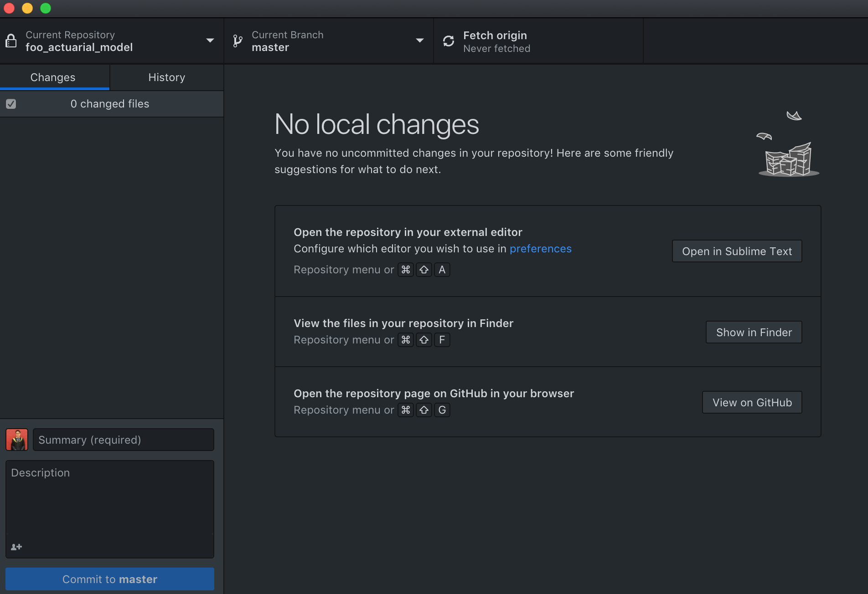Image resolution: width=868 pixels, height=594 pixels.
Task: Click into the Description text area
Action: 109,501
